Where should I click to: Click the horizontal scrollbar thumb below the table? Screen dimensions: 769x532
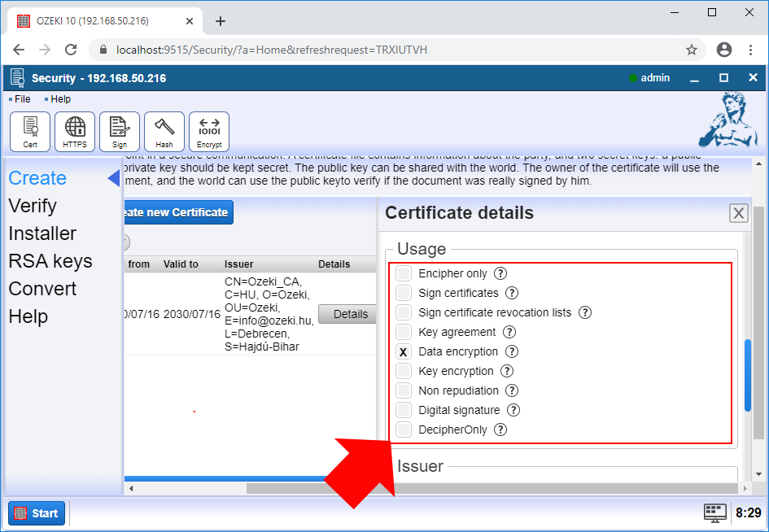pos(492,488)
